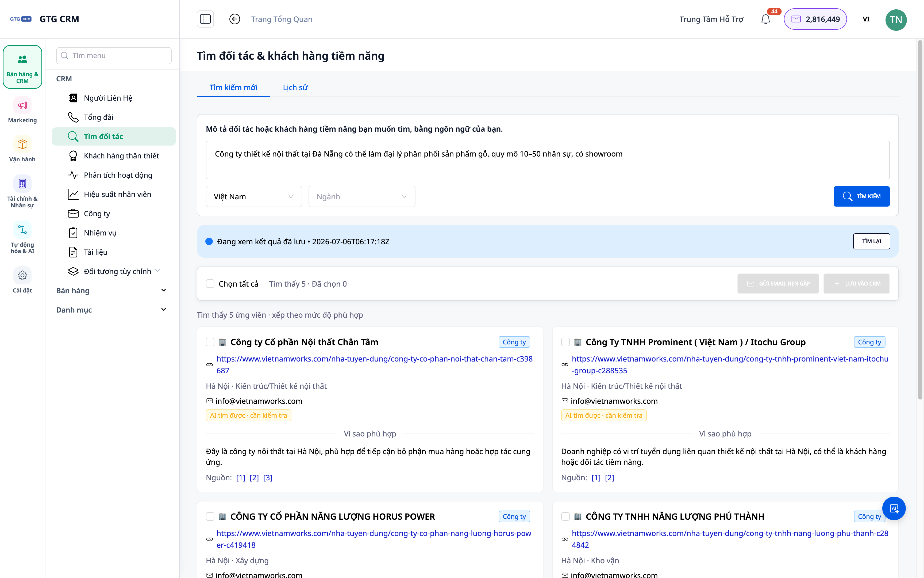The height and width of the screenshot is (578, 924).
Task: Open Horus Power vietnamworks link
Action: coord(374,539)
